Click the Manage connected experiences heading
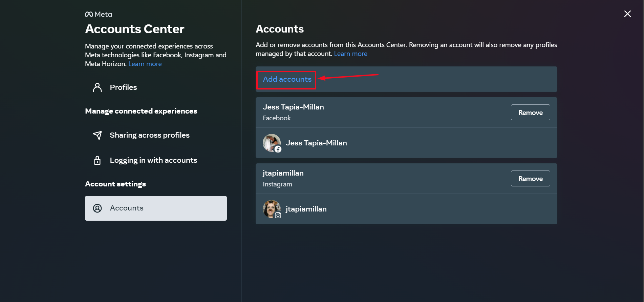The image size is (644, 302). click(141, 111)
